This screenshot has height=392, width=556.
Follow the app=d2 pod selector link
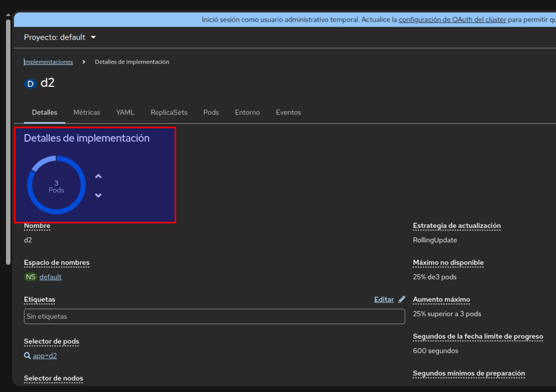[x=45, y=356]
